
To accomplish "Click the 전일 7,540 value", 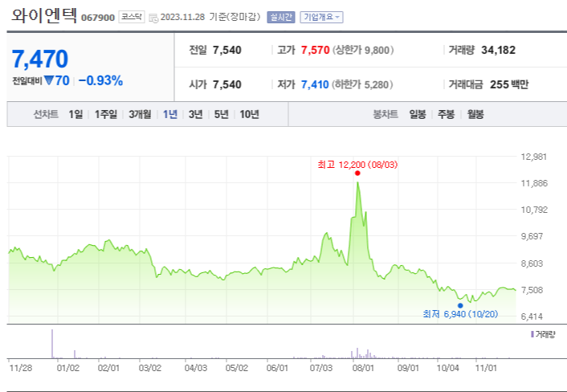I will pos(226,50).
